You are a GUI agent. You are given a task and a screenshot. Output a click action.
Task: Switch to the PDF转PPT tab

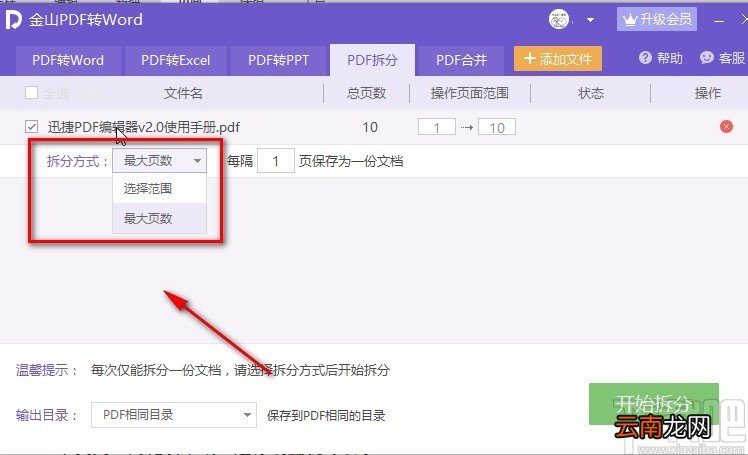pyautogui.click(x=279, y=60)
